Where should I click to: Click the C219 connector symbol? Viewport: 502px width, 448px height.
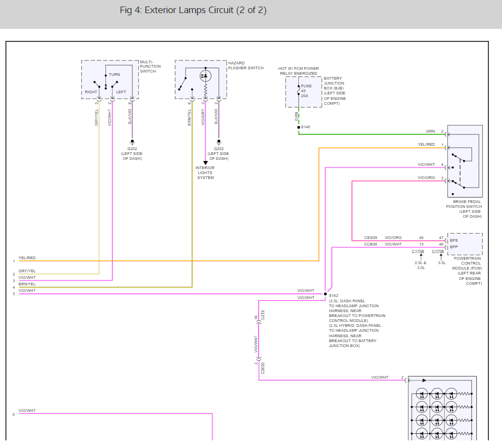pos(259,322)
